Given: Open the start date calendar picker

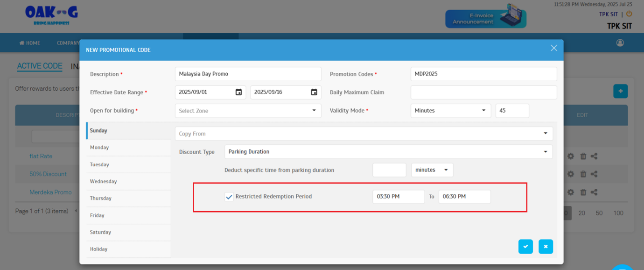Looking at the screenshot, I should pos(239,92).
